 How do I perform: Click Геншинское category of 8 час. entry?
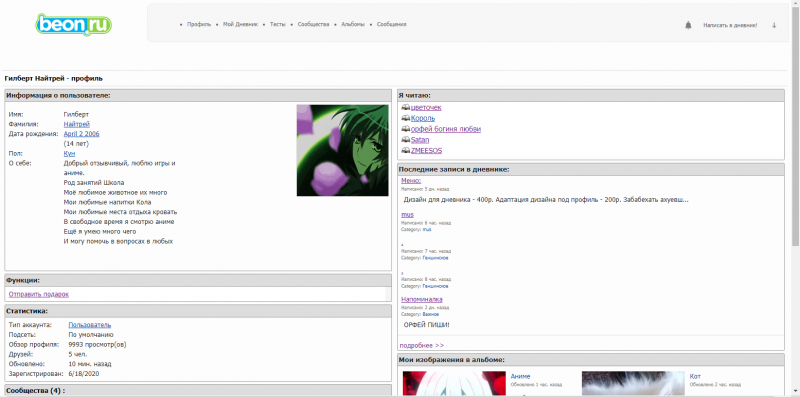(435, 286)
